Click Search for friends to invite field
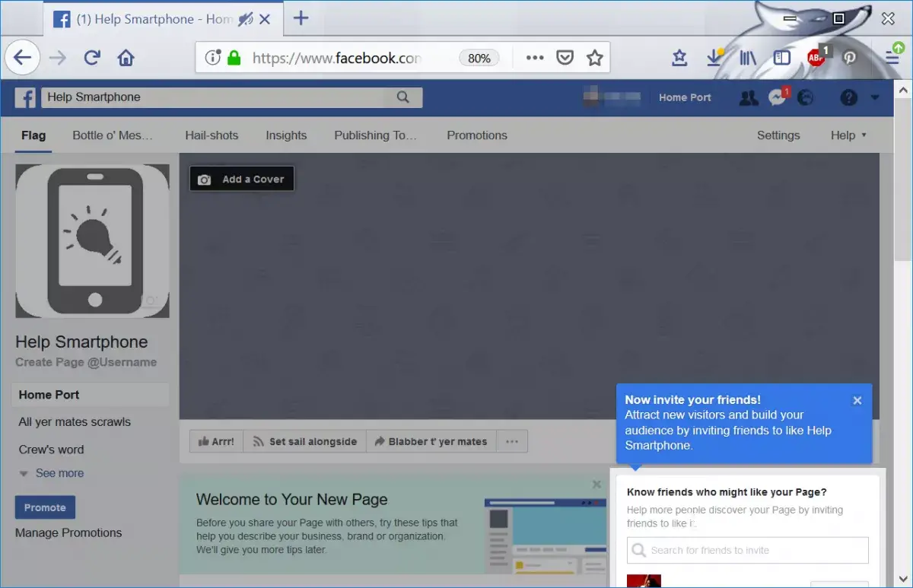The height and width of the screenshot is (588, 913). click(x=748, y=550)
